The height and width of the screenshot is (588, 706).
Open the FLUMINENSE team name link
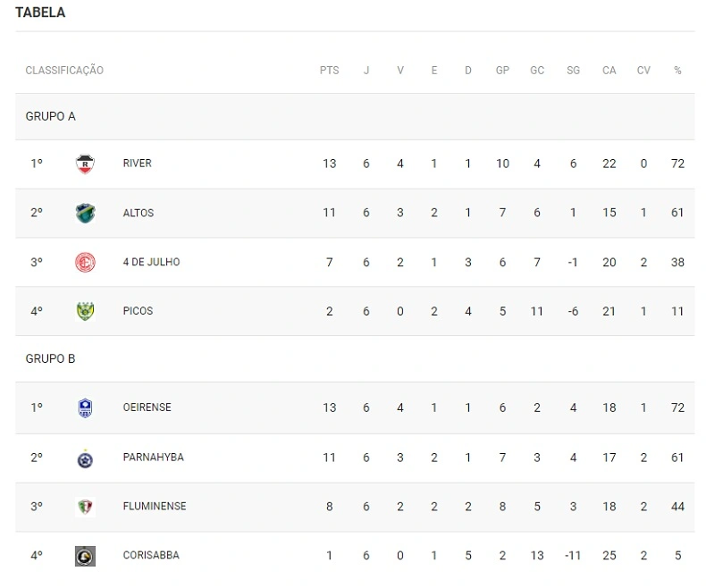pyautogui.click(x=155, y=506)
